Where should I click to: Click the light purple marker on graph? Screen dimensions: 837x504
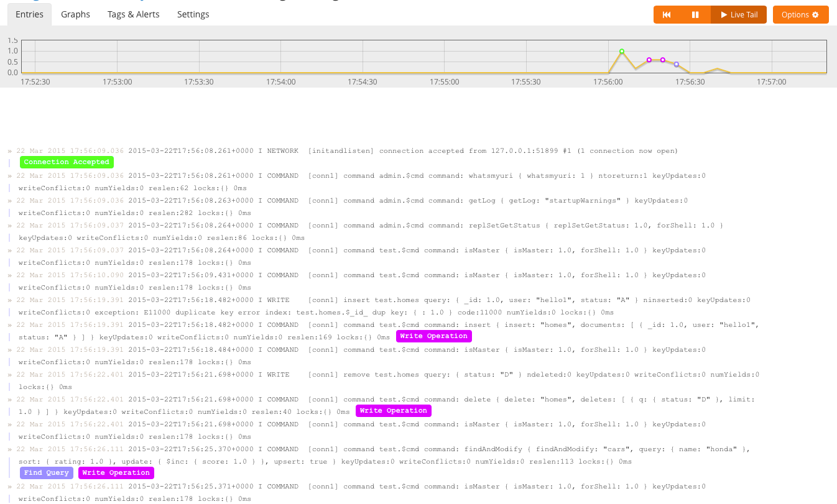pos(676,65)
